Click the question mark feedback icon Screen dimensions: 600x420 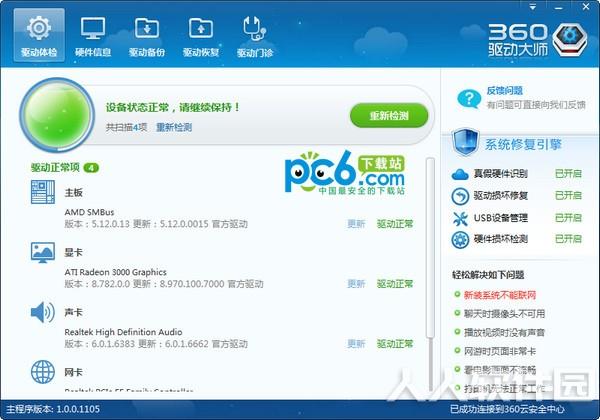click(469, 99)
